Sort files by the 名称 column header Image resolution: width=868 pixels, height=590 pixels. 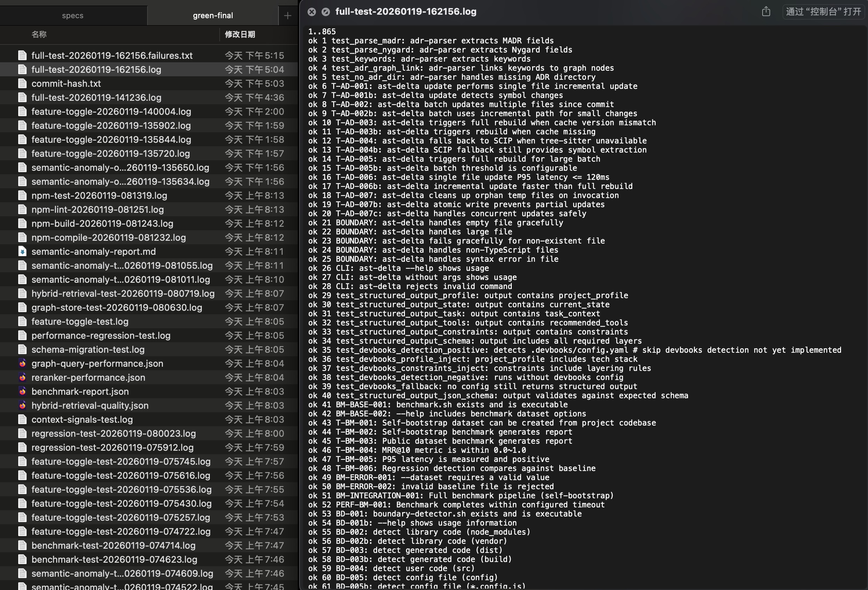[39, 34]
